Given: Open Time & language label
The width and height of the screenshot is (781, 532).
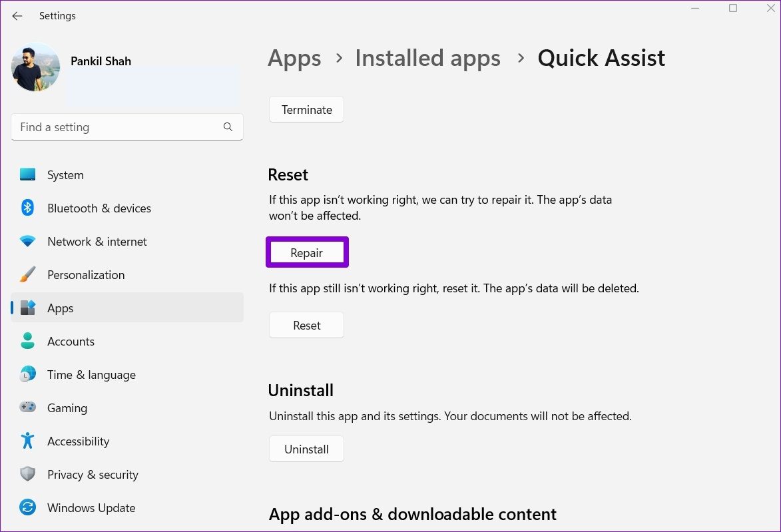Looking at the screenshot, I should pos(91,375).
